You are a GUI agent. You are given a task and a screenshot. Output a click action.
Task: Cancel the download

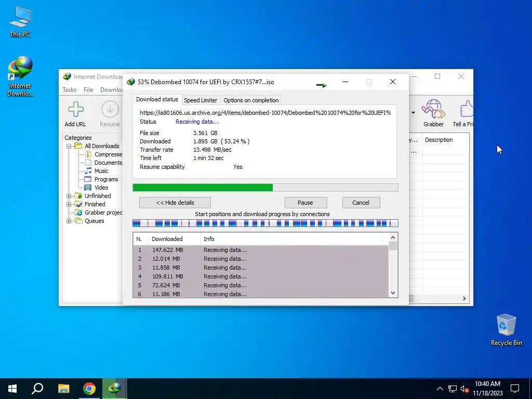pos(361,203)
